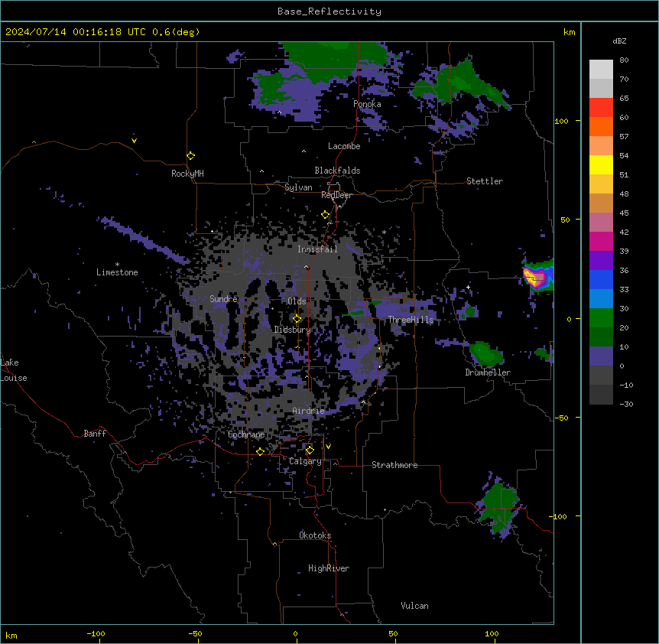The image size is (659, 644).
Task: Click the Didsbury label
Action: coord(293,330)
